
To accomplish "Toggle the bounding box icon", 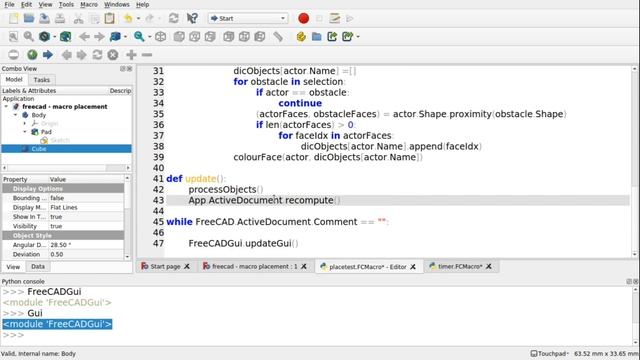I will (65, 37).
